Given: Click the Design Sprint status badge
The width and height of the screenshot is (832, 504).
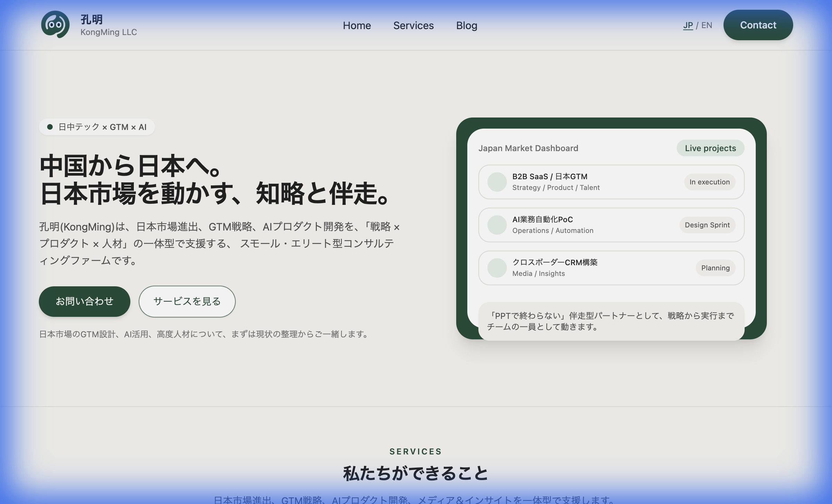Looking at the screenshot, I should [x=707, y=225].
